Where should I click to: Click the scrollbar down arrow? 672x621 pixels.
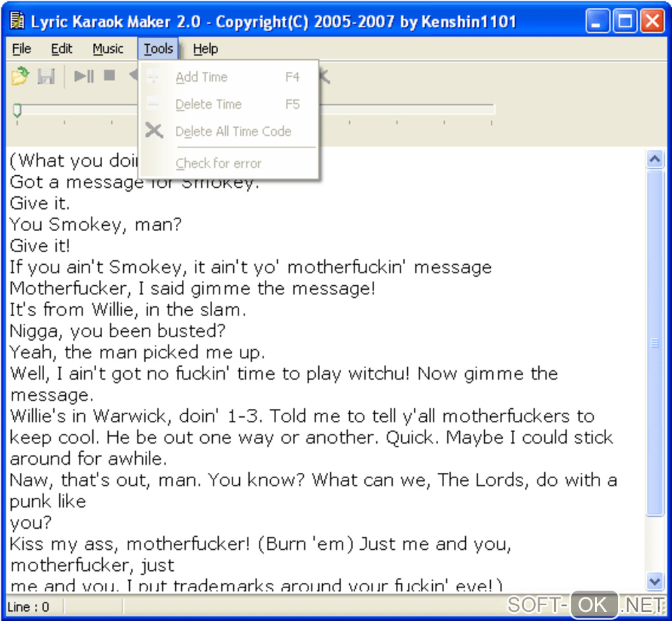(654, 581)
